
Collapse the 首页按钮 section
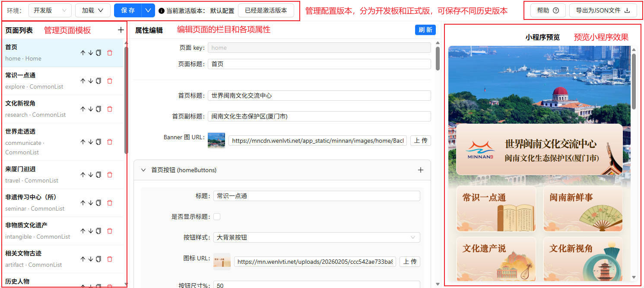[x=144, y=170]
